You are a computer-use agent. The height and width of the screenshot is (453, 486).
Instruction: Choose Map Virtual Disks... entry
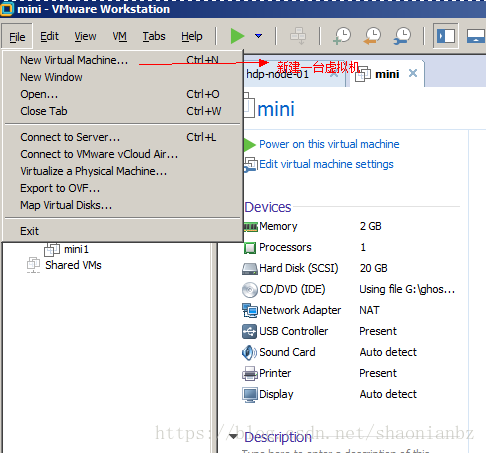click(x=123, y=205)
